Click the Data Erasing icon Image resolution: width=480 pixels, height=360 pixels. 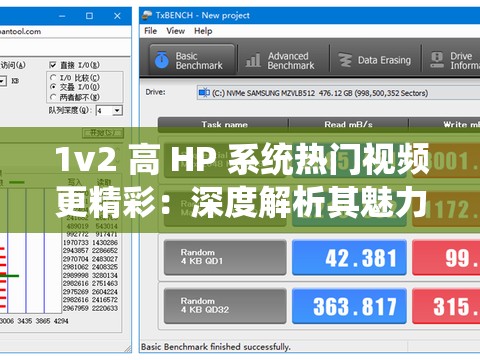(x=345, y=60)
